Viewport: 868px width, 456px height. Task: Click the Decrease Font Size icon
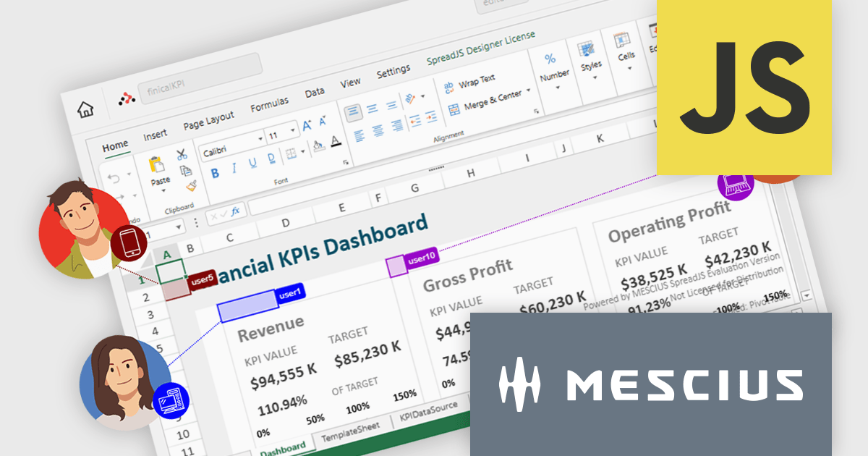[322, 122]
